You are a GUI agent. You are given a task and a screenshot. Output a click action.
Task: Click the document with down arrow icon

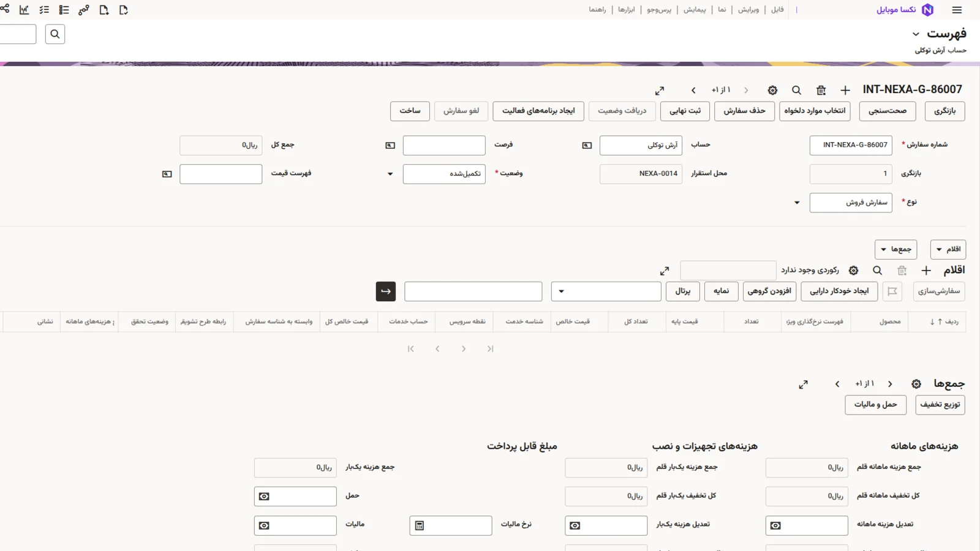(104, 10)
